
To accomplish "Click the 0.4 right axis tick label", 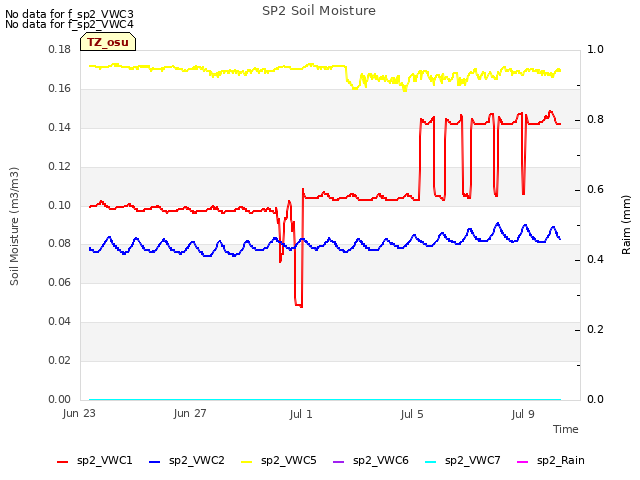I will [x=595, y=260].
